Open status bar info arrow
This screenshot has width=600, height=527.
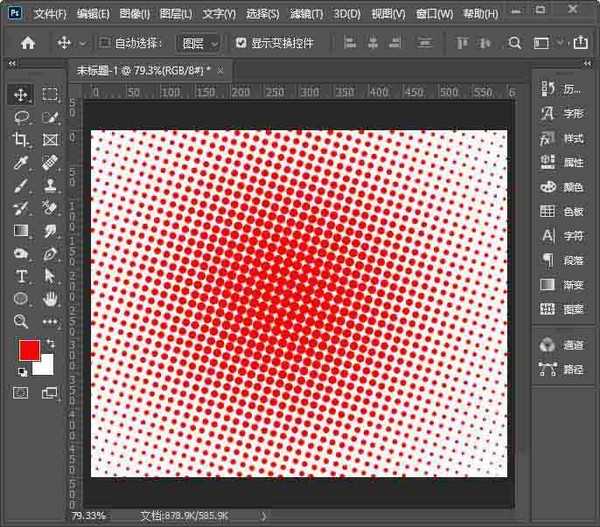(x=264, y=516)
